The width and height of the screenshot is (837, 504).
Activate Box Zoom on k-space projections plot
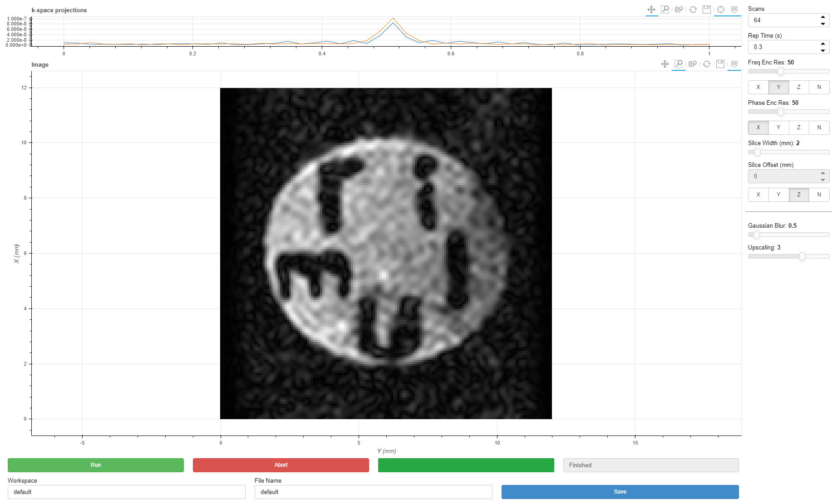pyautogui.click(x=665, y=10)
